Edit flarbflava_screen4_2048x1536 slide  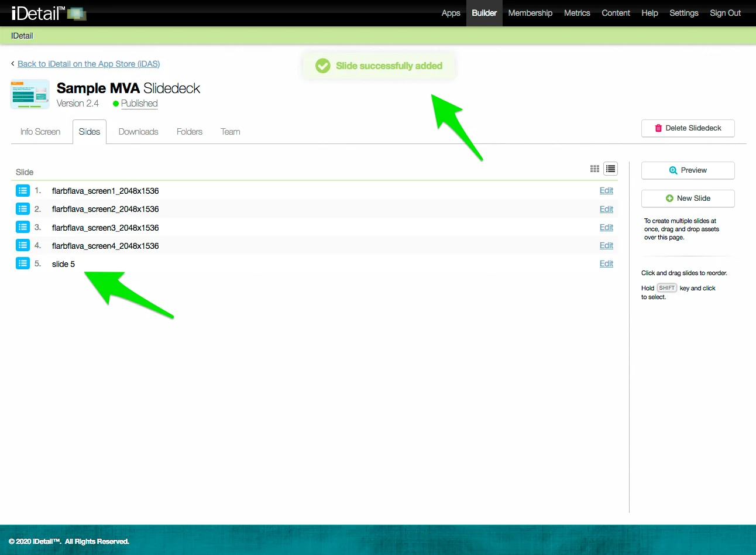tap(606, 245)
